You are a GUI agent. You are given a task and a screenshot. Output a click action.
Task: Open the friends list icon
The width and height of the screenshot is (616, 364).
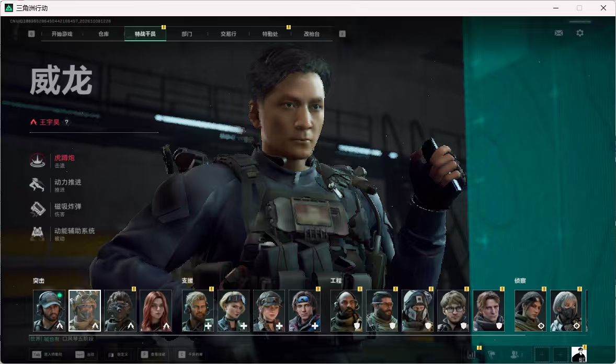pyautogui.click(x=516, y=355)
